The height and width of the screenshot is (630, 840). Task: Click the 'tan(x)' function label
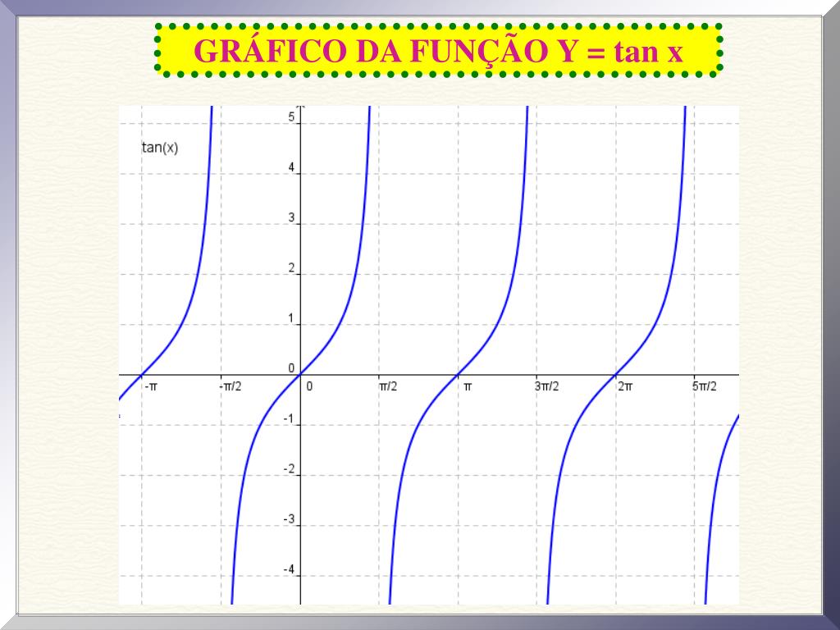(x=160, y=148)
